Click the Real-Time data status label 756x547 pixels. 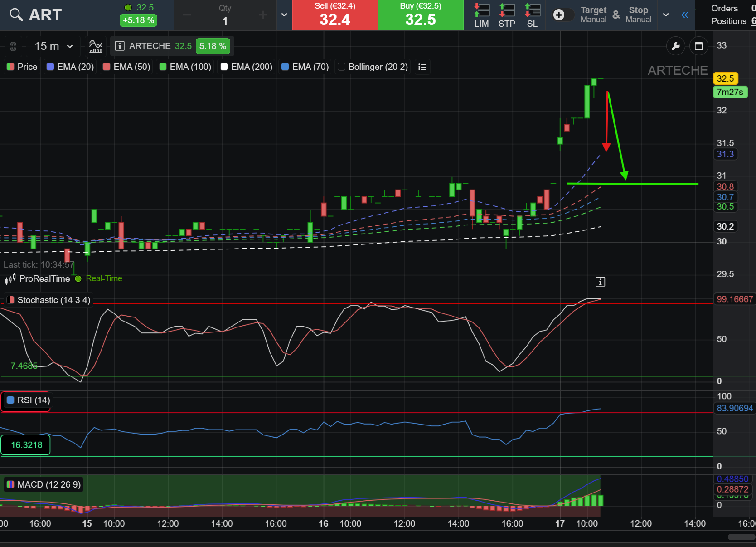tap(104, 278)
